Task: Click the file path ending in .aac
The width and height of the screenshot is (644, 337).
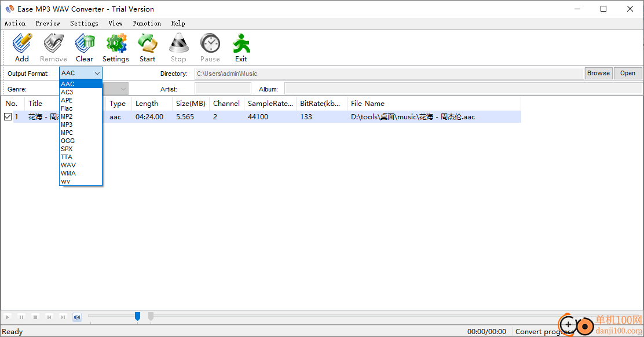Action: tap(413, 117)
